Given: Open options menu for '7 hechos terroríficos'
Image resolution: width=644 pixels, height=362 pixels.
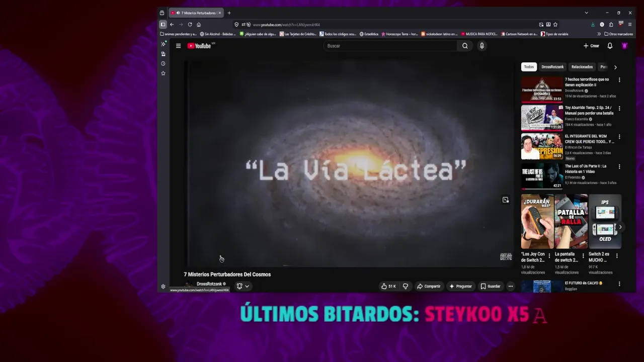Looking at the screenshot, I should (x=619, y=80).
